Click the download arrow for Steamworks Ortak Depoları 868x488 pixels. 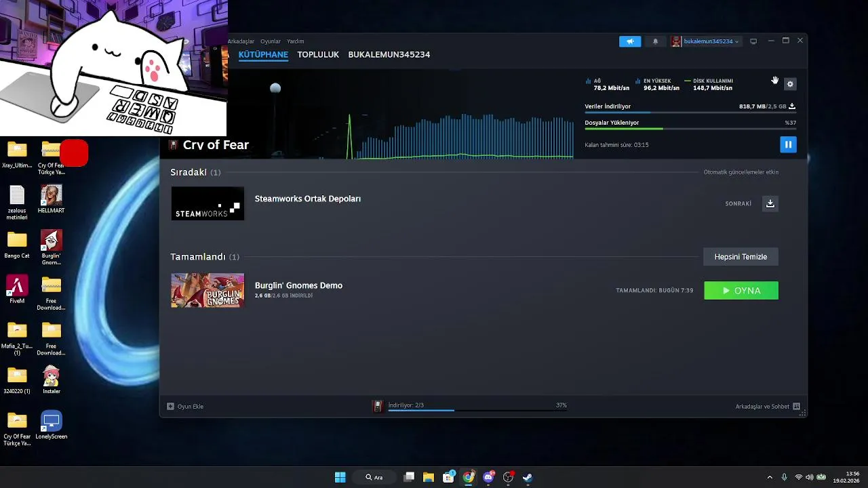(770, 203)
